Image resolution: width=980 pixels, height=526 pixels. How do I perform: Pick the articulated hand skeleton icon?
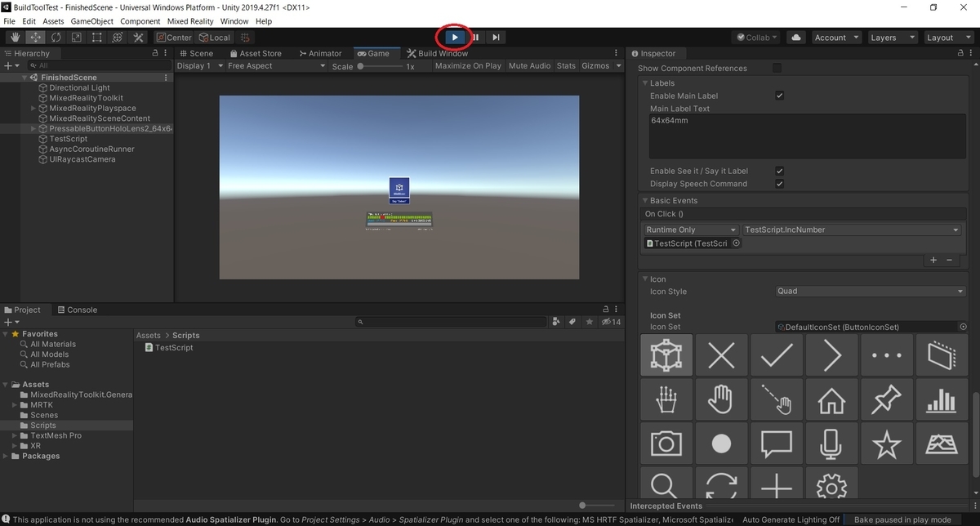tap(666, 399)
